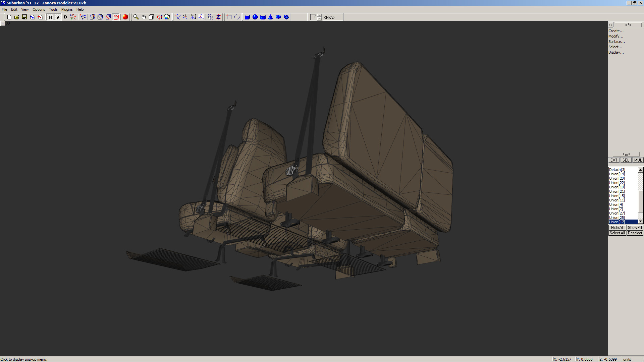
Task: Click the red-framed viewport icon
Action: (x=159, y=17)
